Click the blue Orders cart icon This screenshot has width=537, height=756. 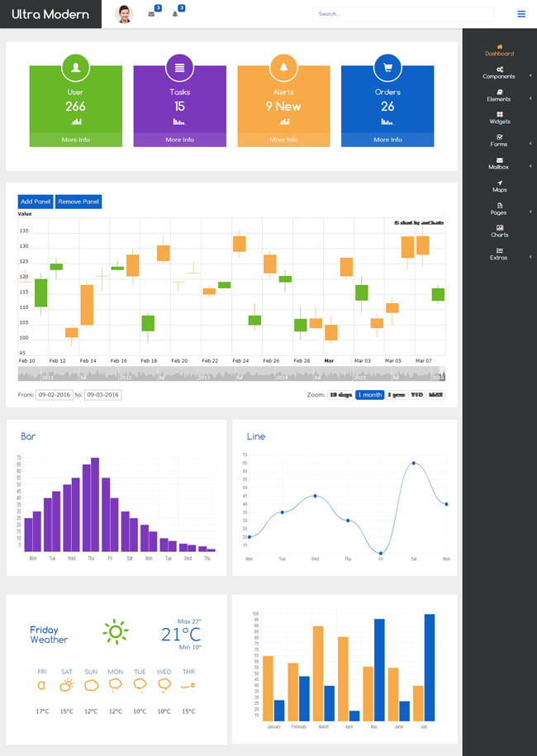[387, 68]
